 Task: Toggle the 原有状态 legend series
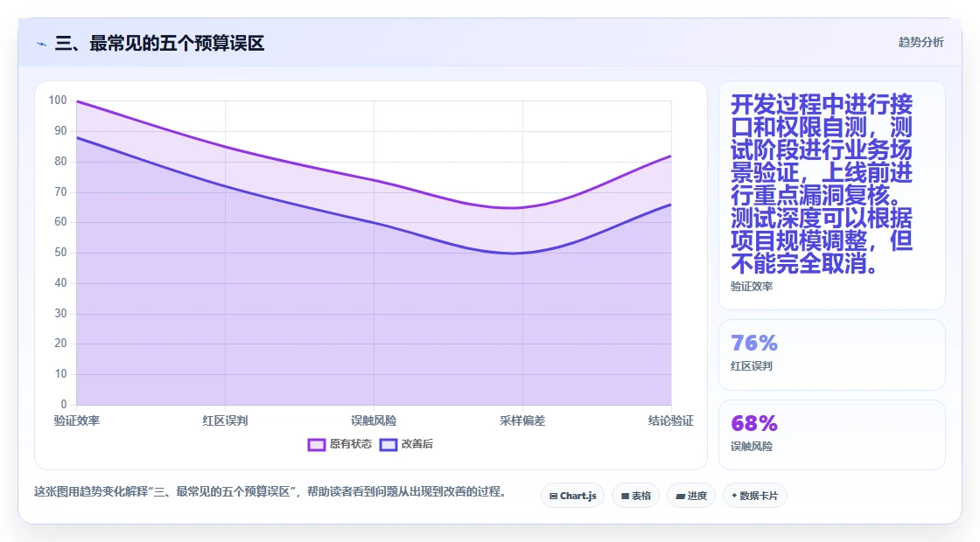coord(340,444)
